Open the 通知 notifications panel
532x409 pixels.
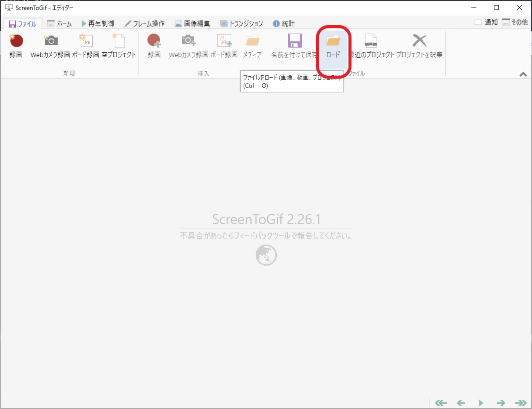tap(484, 22)
